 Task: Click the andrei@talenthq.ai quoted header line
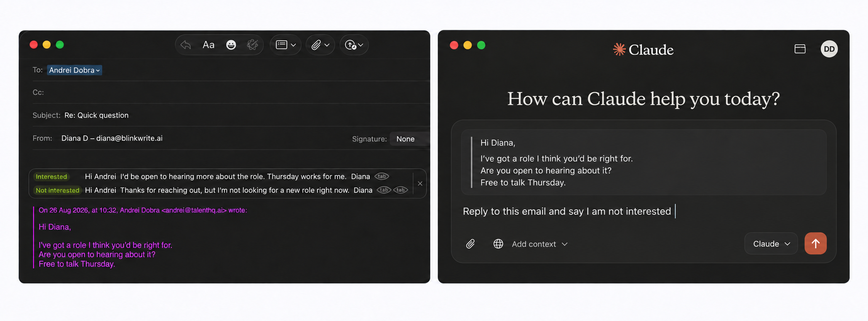(143, 210)
